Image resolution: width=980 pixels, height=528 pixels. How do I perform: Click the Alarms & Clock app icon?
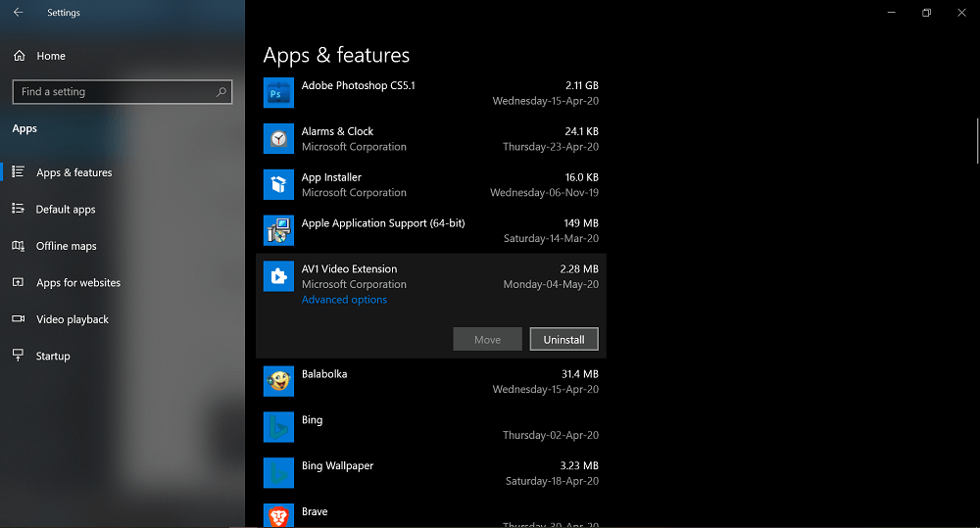click(278, 139)
